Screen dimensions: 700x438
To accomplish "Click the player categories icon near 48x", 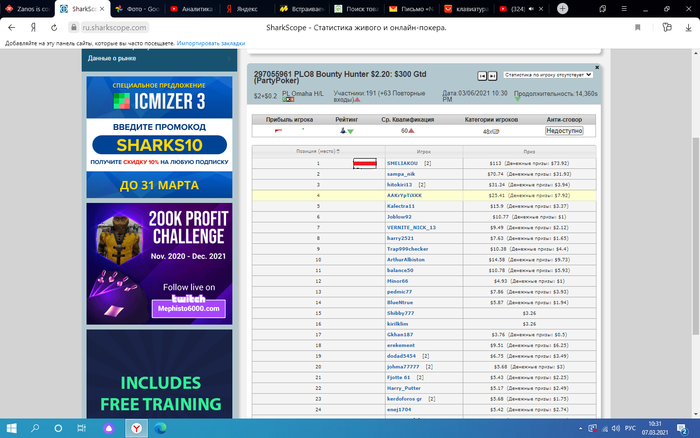I will pos(496,131).
